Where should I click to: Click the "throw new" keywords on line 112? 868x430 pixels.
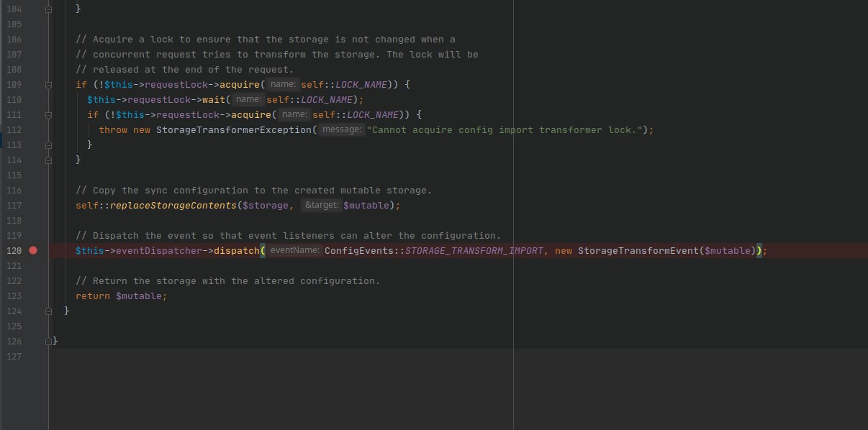125,129
